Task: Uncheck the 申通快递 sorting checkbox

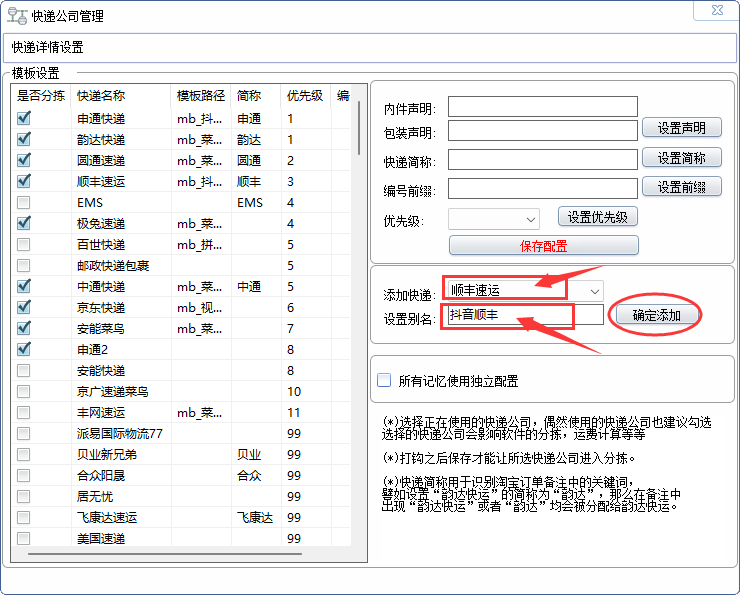Action: coord(24,118)
